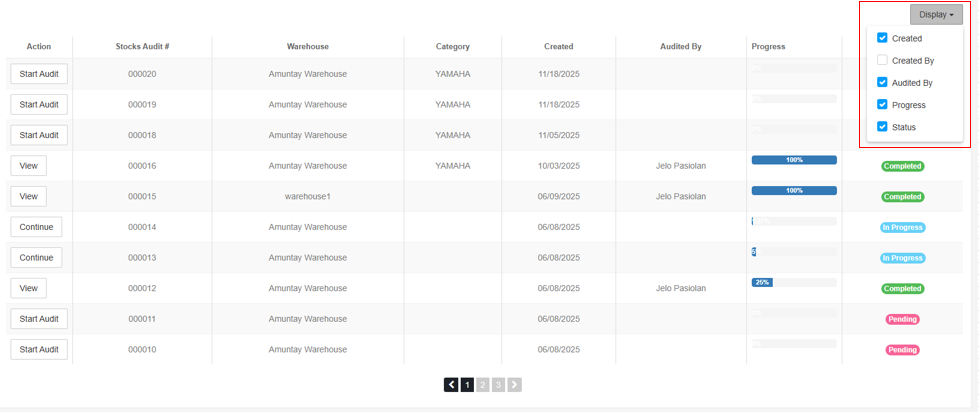This screenshot has width=979, height=412.
Task: Go to page 3 of results
Action: point(499,384)
